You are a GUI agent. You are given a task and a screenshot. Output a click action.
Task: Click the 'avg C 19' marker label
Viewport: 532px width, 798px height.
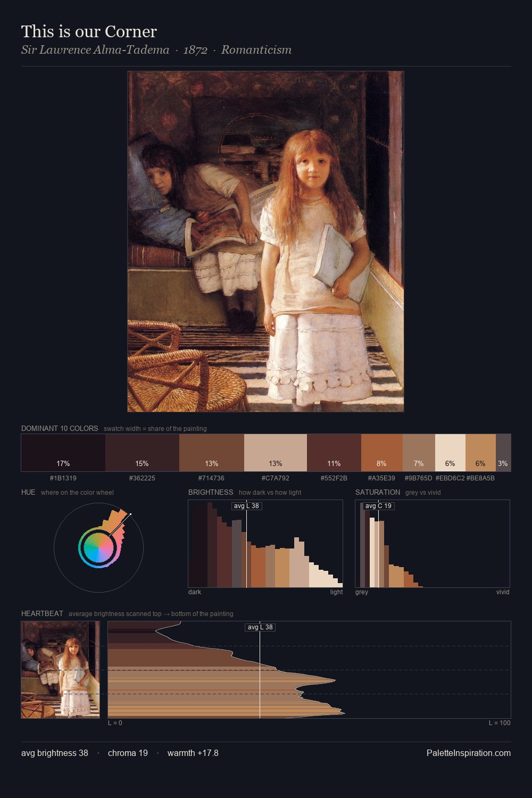point(378,506)
